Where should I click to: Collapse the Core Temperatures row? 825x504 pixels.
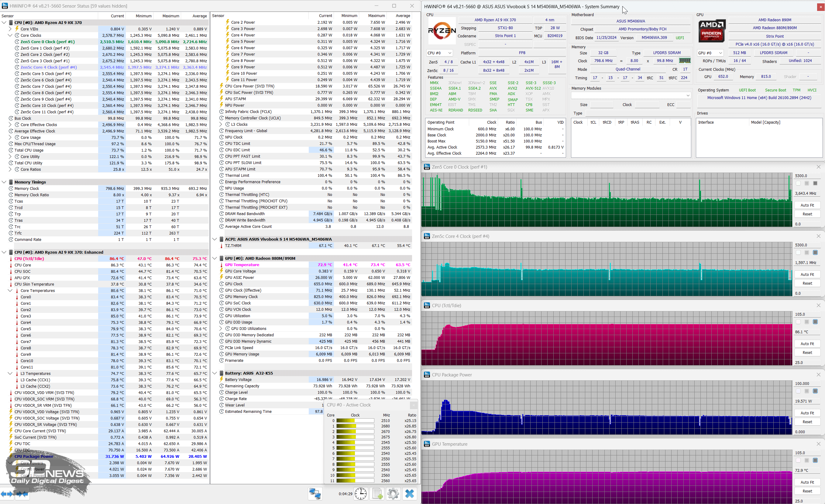[x=10, y=290]
